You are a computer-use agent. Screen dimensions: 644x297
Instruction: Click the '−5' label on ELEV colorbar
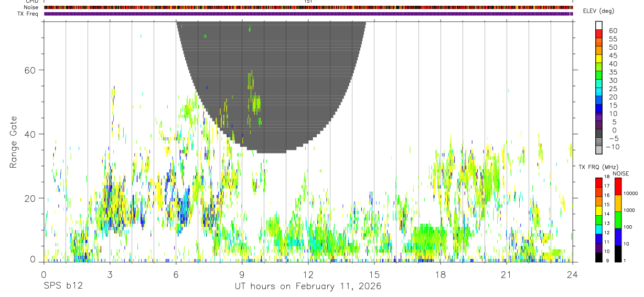click(x=614, y=138)
